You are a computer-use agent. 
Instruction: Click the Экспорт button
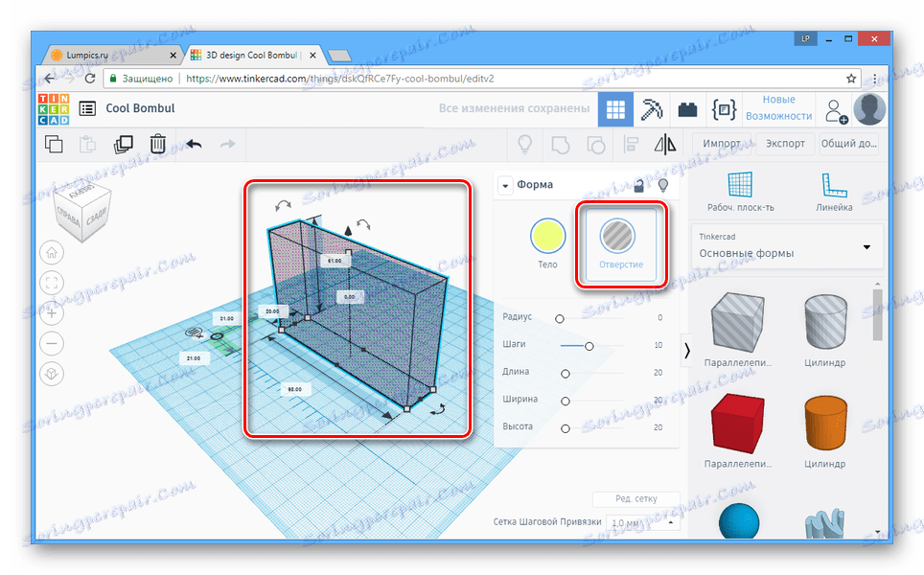785,144
